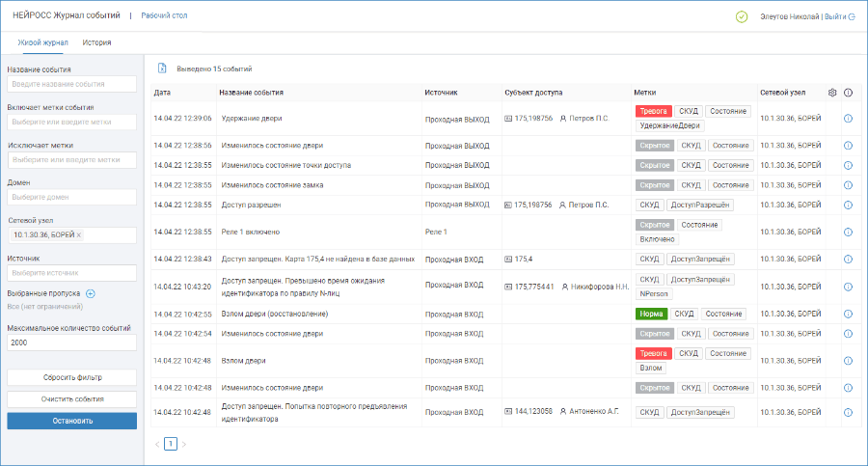Click Реле 1 source cell
The width and height of the screenshot is (868, 466).
coord(436,233)
